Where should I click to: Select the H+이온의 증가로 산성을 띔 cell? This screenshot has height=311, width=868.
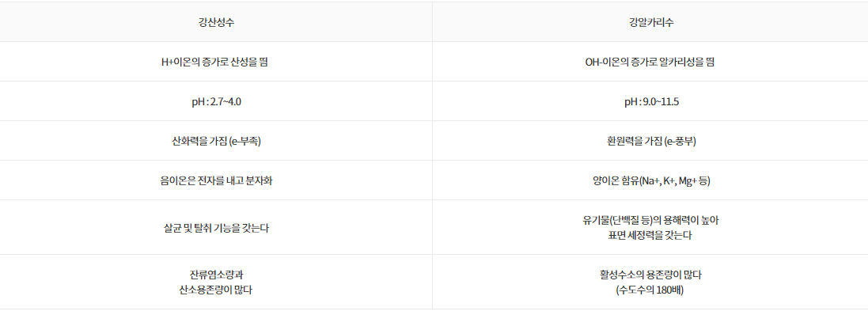click(x=216, y=62)
